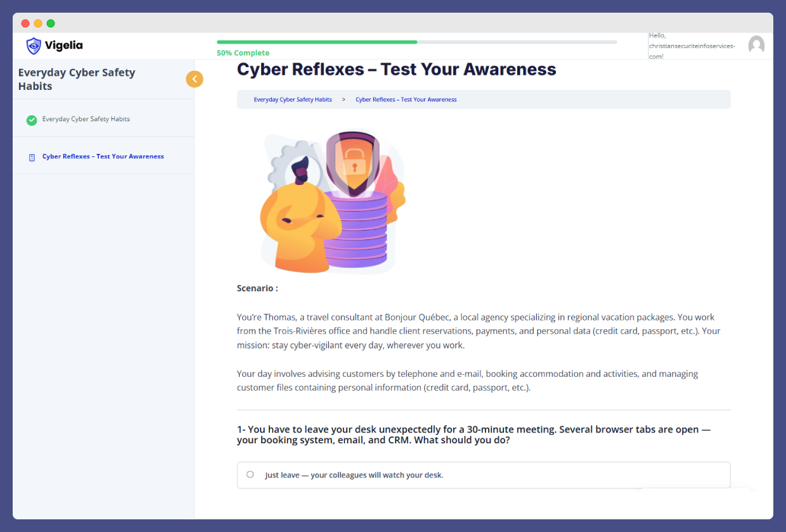This screenshot has height=532, width=786.
Task: Click the green completed checkmark icon in sidebar
Action: 32,120
